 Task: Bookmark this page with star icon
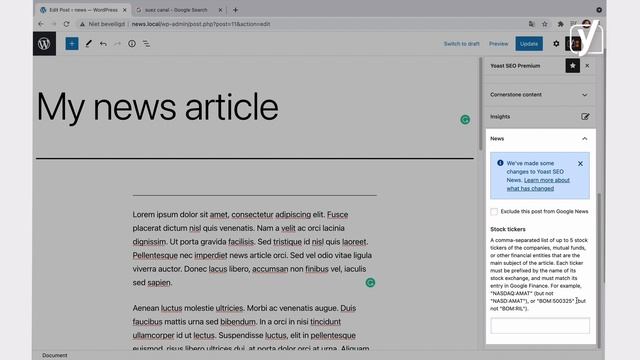tap(544, 24)
